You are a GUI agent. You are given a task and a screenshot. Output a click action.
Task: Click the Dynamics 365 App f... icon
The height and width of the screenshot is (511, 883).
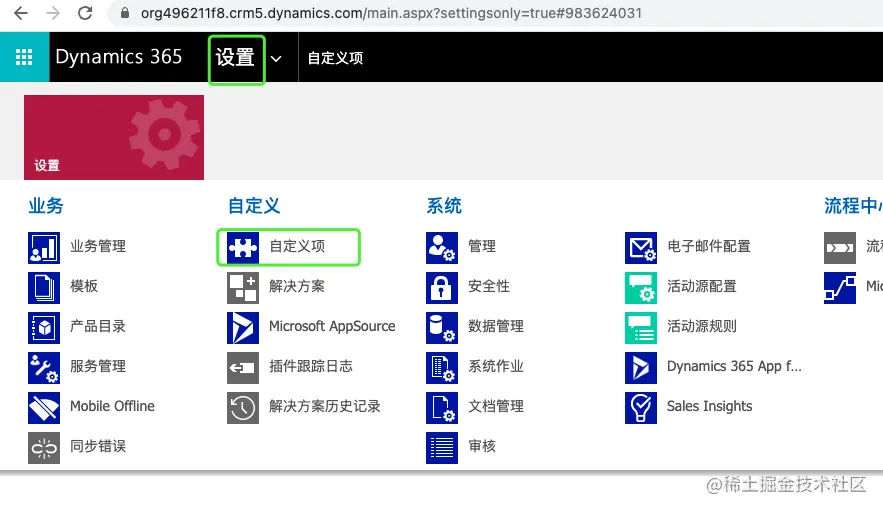click(x=641, y=367)
